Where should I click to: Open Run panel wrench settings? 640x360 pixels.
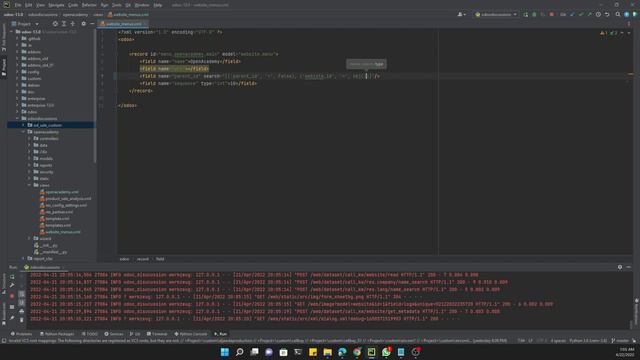point(12,285)
